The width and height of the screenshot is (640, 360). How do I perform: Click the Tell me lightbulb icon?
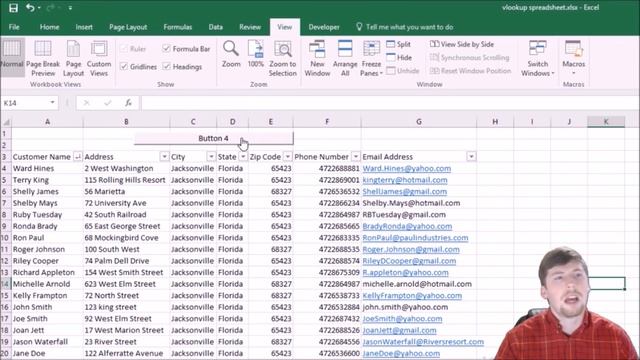[359, 27]
